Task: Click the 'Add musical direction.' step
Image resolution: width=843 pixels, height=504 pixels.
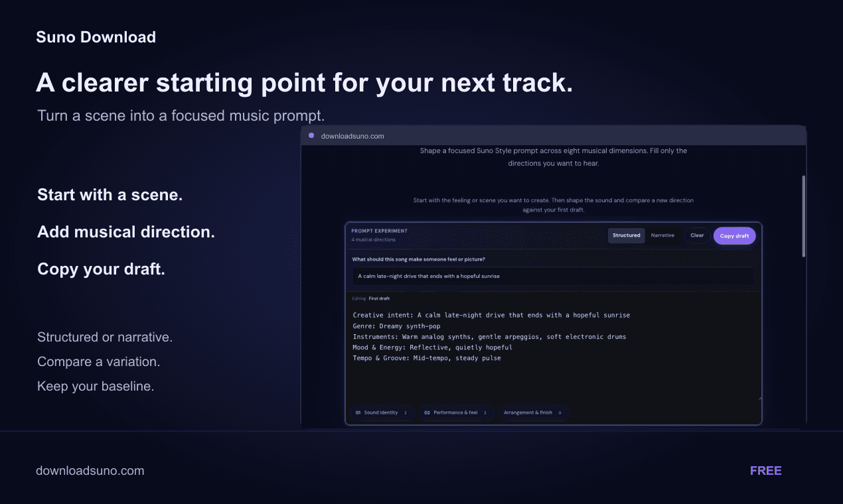Action: click(x=126, y=232)
